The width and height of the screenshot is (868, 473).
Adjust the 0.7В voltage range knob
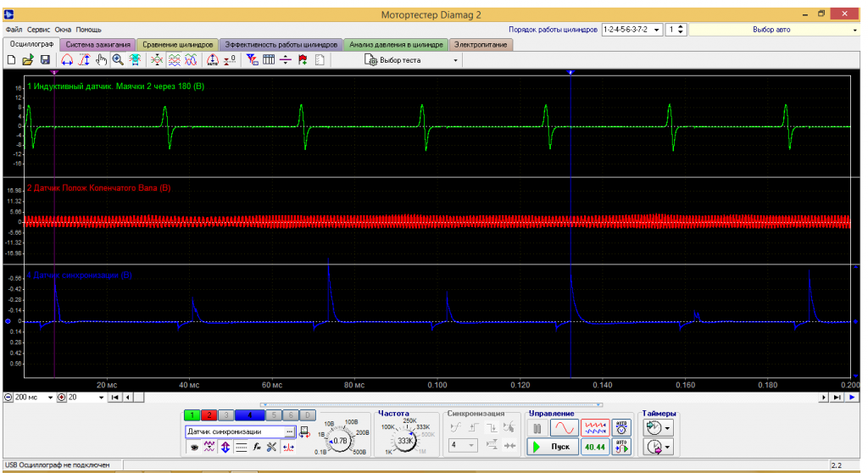click(341, 441)
